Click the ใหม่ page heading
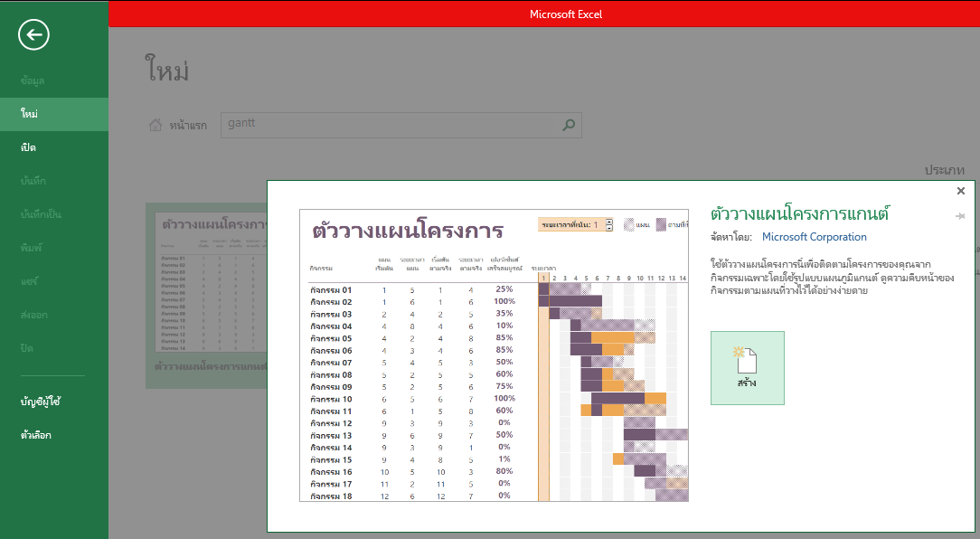This screenshot has height=539, width=980. pos(167,69)
